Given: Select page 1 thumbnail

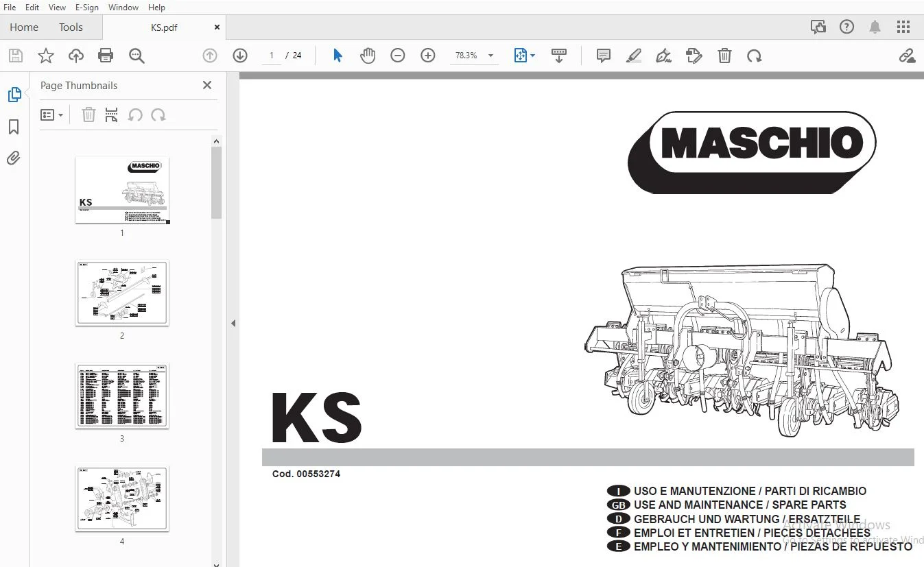Looking at the screenshot, I should click(122, 190).
